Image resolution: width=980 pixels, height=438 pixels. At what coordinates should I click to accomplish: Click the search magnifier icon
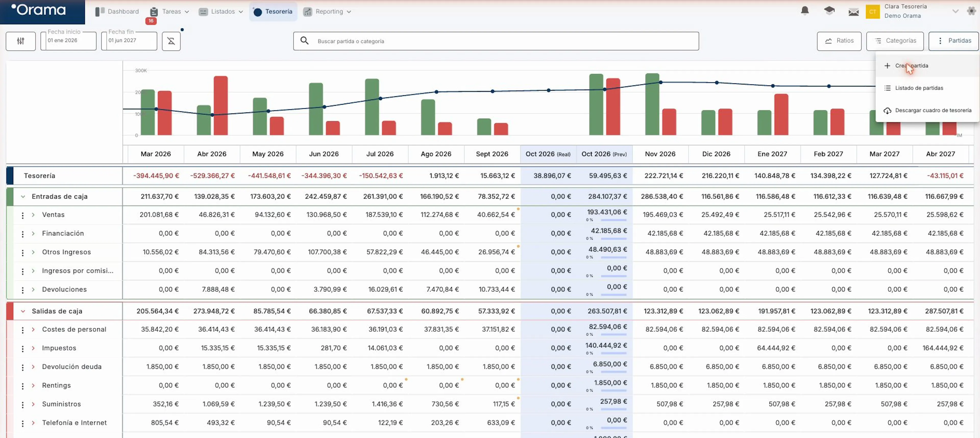[x=304, y=41]
